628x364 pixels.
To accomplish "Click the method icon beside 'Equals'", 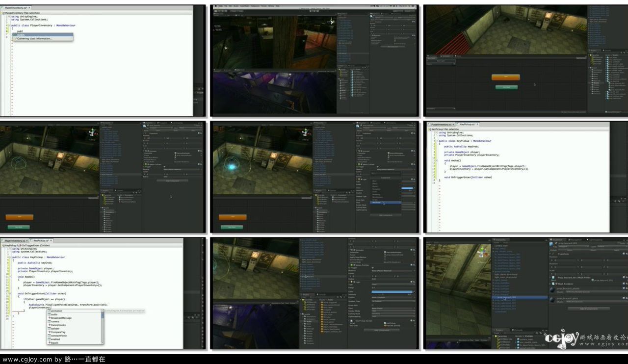I will click(49, 342).
